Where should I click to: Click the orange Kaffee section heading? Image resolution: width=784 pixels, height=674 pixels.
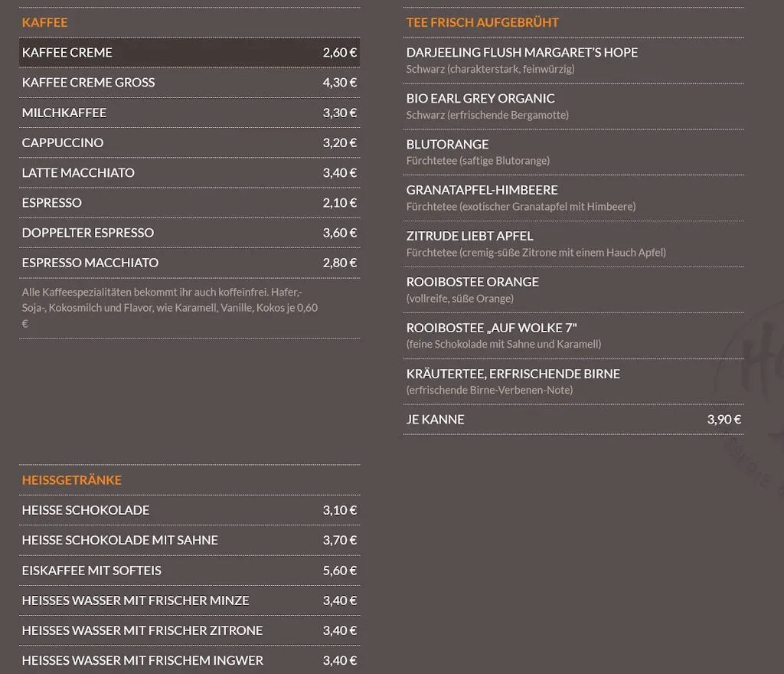click(x=45, y=22)
